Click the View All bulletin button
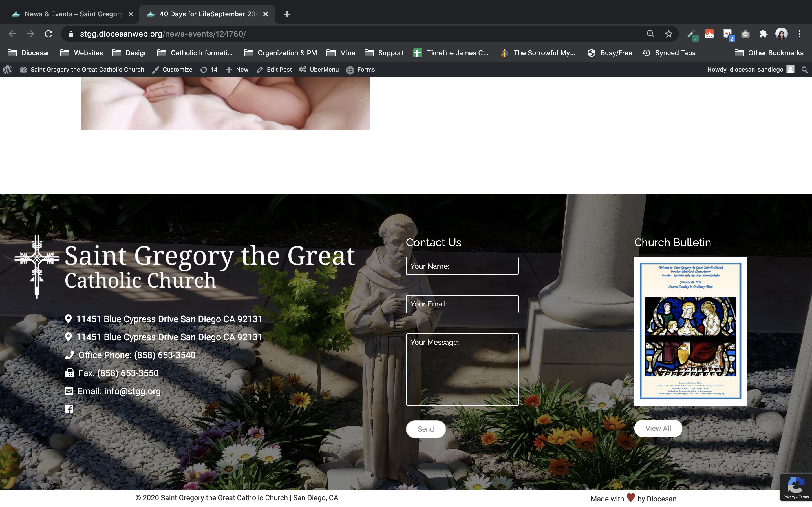The image size is (812, 507). [x=658, y=428]
